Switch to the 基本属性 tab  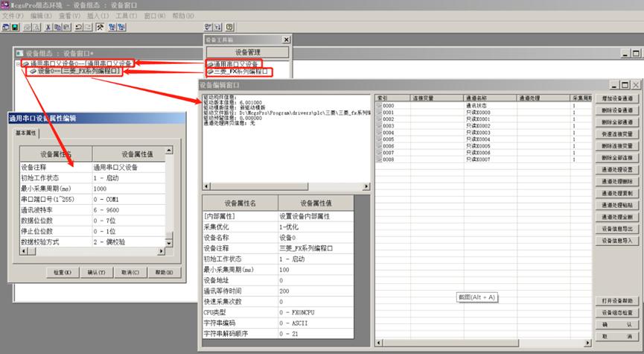click(x=27, y=133)
